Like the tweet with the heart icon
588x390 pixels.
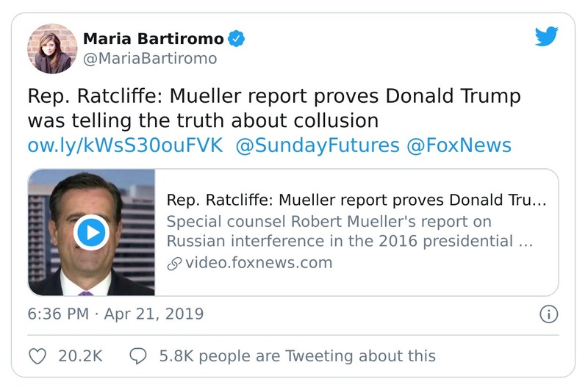(x=37, y=356)
